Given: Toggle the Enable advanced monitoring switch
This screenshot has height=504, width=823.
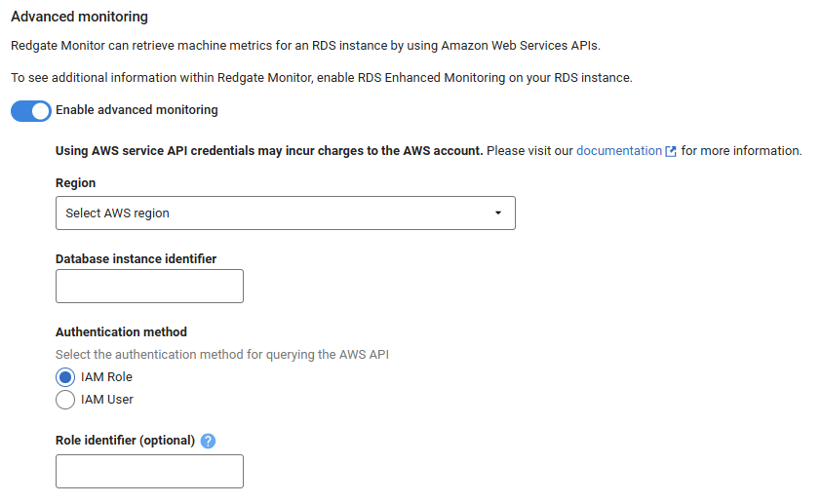Looking at the screenshot, I should 30,111.
